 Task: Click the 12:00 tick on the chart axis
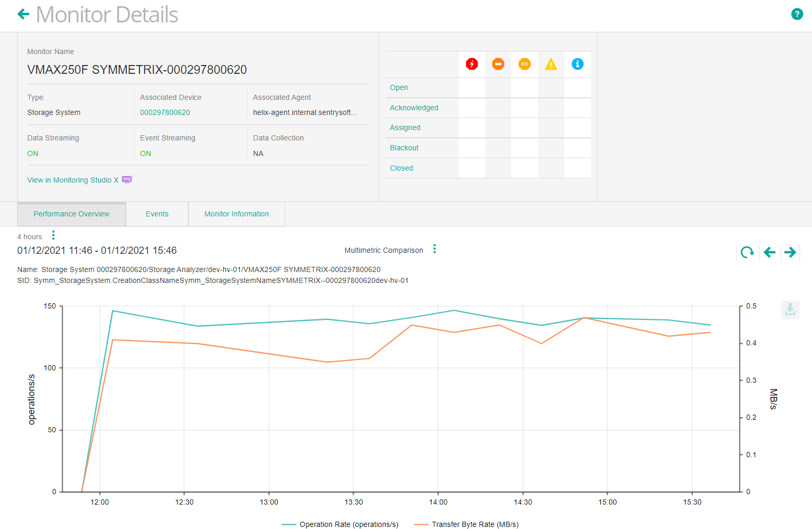click(x=99, y=502)
